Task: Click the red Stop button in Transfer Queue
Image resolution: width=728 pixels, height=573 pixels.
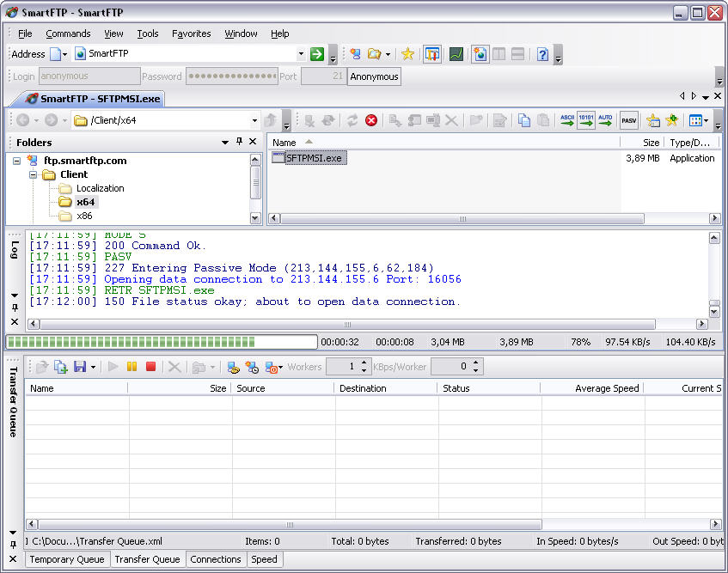Action: pyautogui.click(x=150, y=367)
